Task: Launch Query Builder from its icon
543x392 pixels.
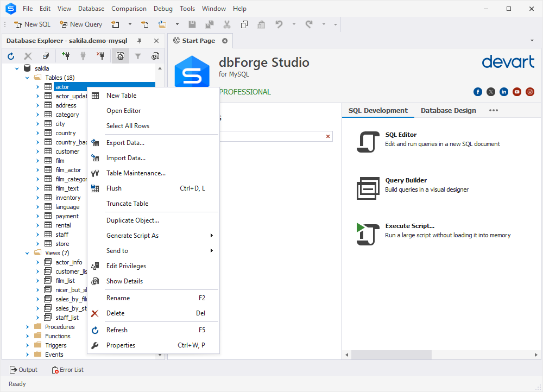Action: (368, 188)
